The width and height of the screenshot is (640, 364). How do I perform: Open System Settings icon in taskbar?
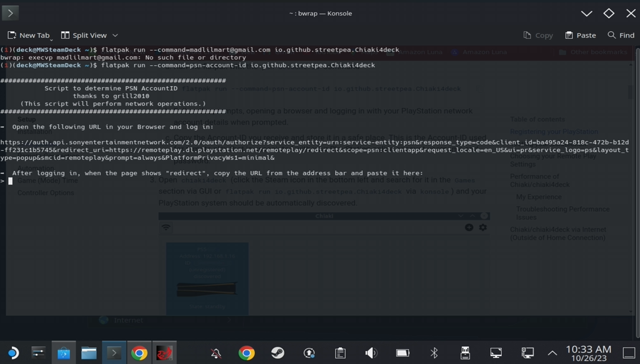point(38,353)
